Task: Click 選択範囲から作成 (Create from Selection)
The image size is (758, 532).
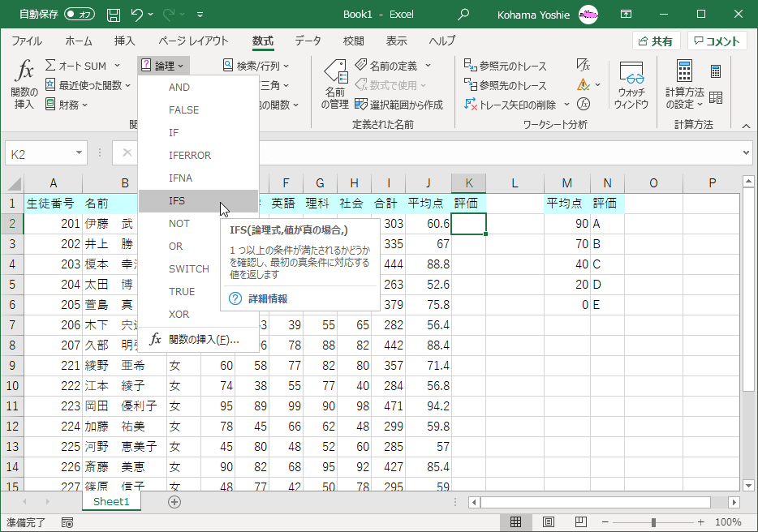Action: tap(398, 105)
